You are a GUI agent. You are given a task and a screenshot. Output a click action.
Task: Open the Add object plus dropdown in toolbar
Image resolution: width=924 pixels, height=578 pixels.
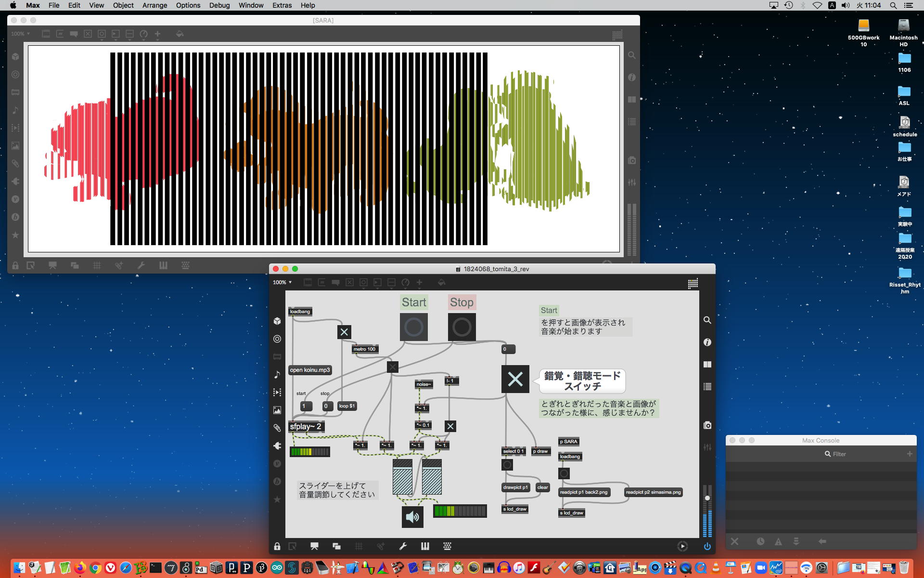[x=419, y=283]
